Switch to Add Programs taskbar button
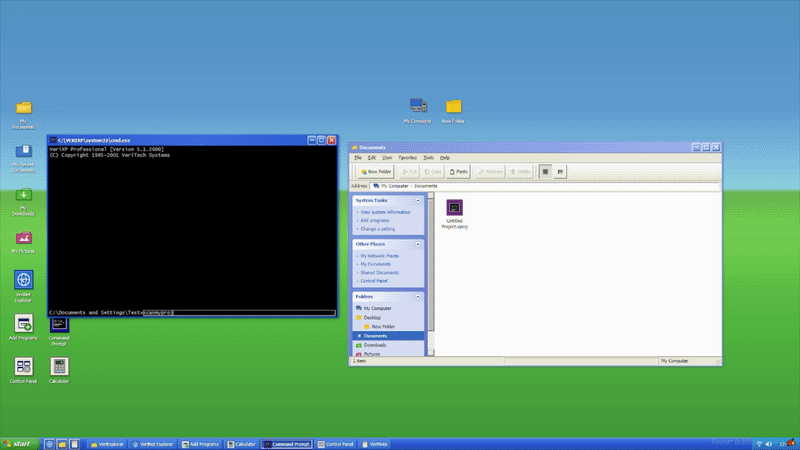800x450 pixels. click(201, 444)
